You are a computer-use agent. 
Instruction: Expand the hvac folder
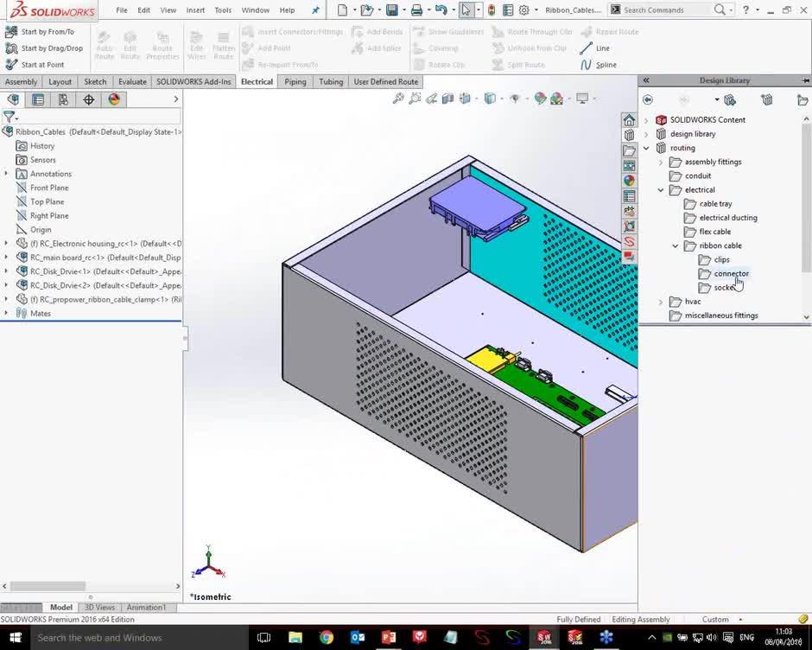tap(661, 302)
